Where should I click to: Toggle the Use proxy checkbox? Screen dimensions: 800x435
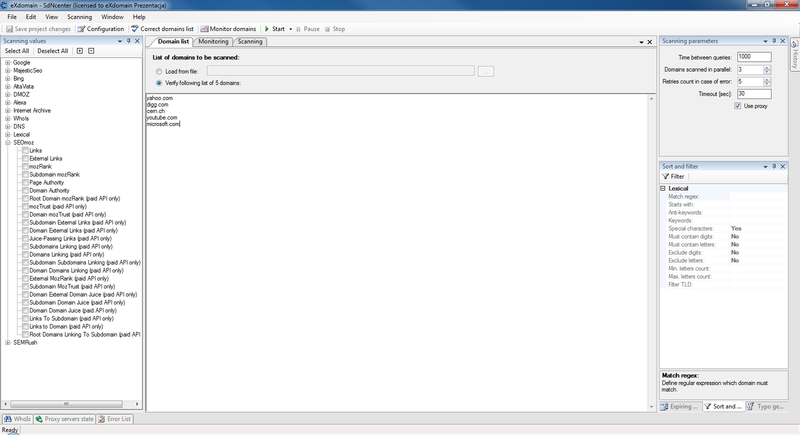coord(738,105)
